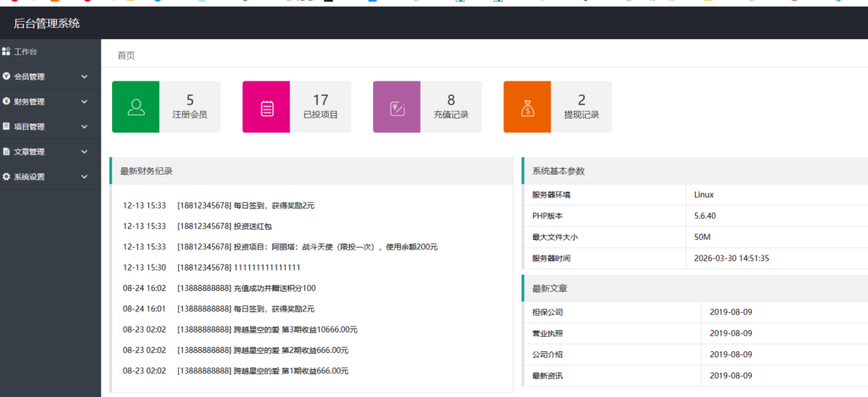
Task: Click the server time 2026-03-30 14:51:35
Action: pos(732,258)
